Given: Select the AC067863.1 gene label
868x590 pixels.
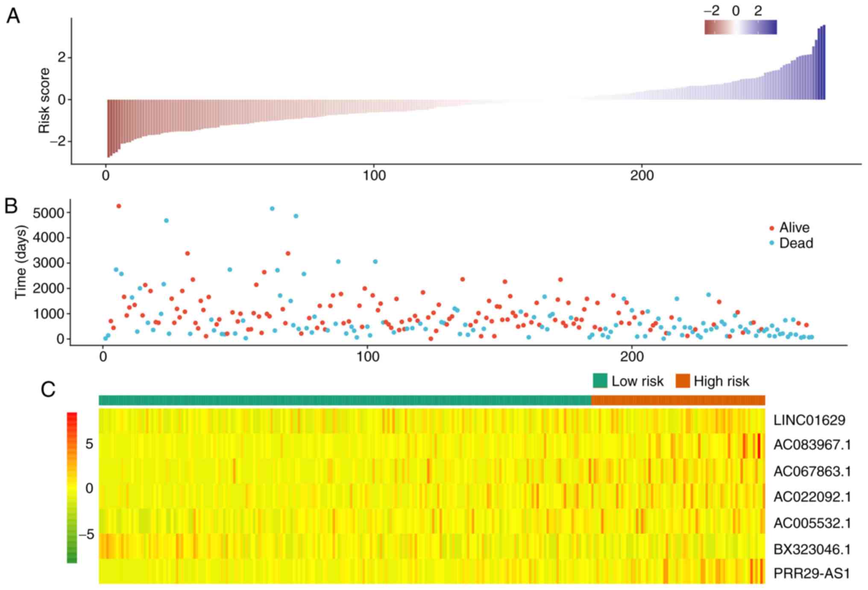Looking at the screenshot, I should pyautogui.click(x=812, y=471).
